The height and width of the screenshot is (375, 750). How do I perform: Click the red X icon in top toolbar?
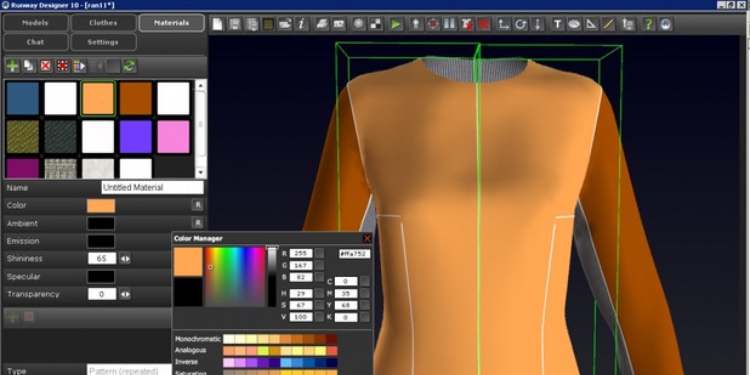click(x=484, y=24)
